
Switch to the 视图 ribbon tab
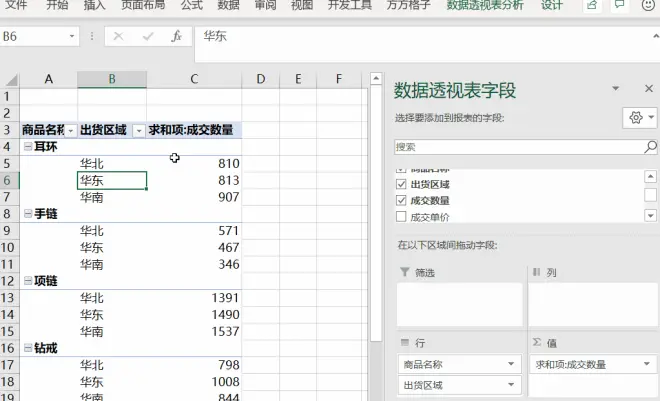tap(302, 5)
